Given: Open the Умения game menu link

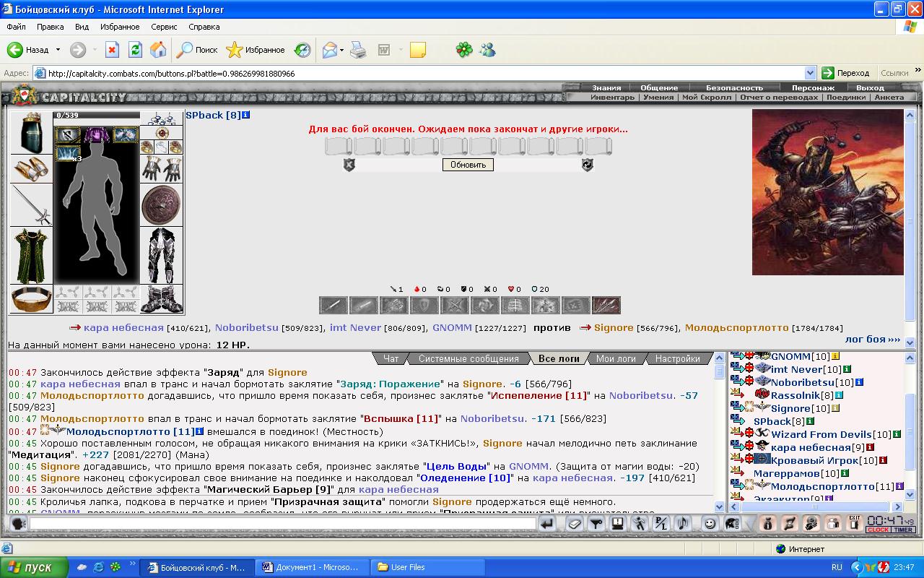Looking at the screenshot, I should (x=658, y=97).
